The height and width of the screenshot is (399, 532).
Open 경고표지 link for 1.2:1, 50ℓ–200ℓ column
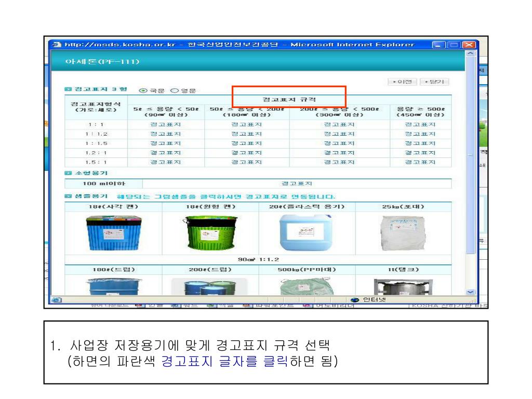point(247,153)
